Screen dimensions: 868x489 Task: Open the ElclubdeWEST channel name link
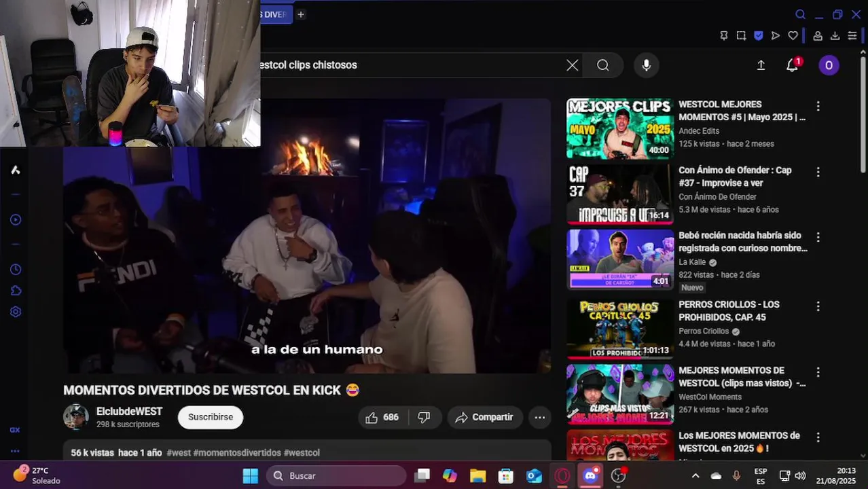coord(129,412)
